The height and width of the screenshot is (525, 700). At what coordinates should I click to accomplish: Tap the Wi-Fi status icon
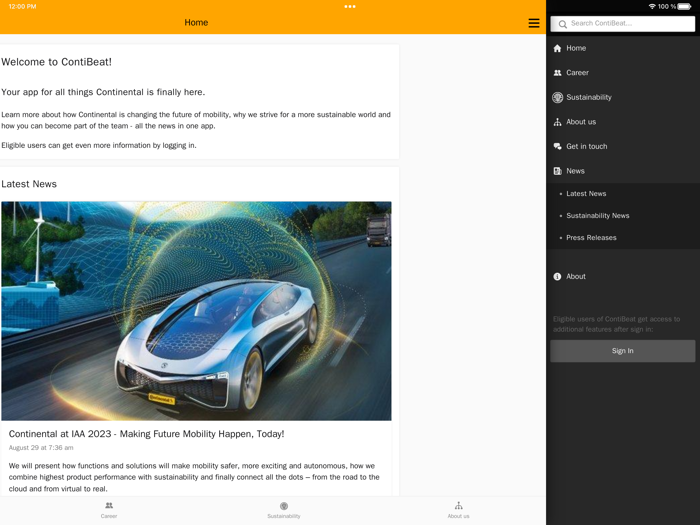652,6
